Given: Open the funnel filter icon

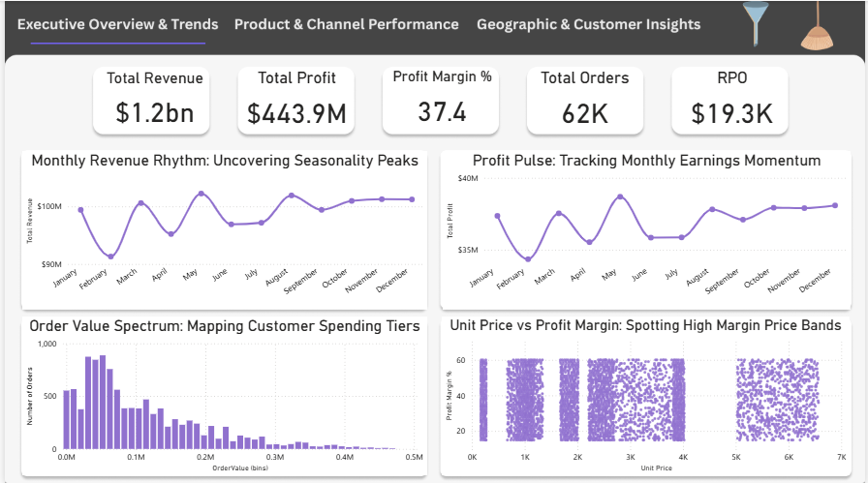Looking at the screenshot, I should point(756,24).
